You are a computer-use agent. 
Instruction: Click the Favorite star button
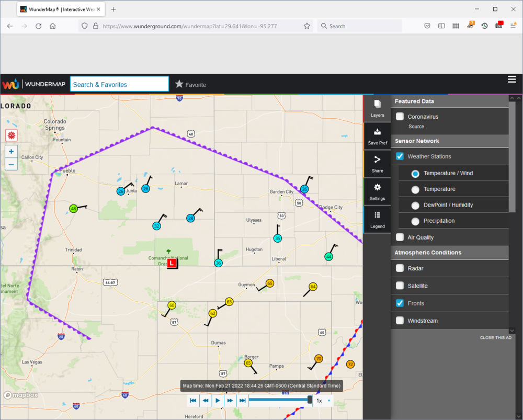point(190,84)
